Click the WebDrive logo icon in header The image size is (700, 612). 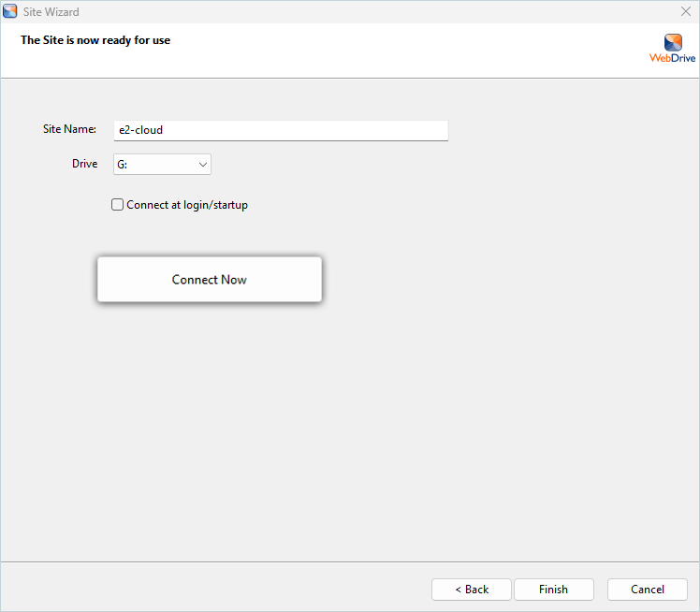coord(673,42)
